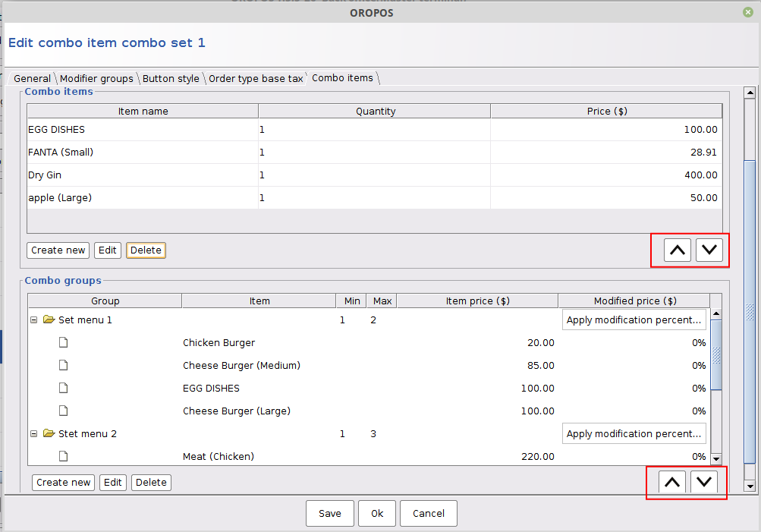Click the main panel scrollbar down arrow
The width and height of the screenshot is (761, 532).
(x=750, y=486)
